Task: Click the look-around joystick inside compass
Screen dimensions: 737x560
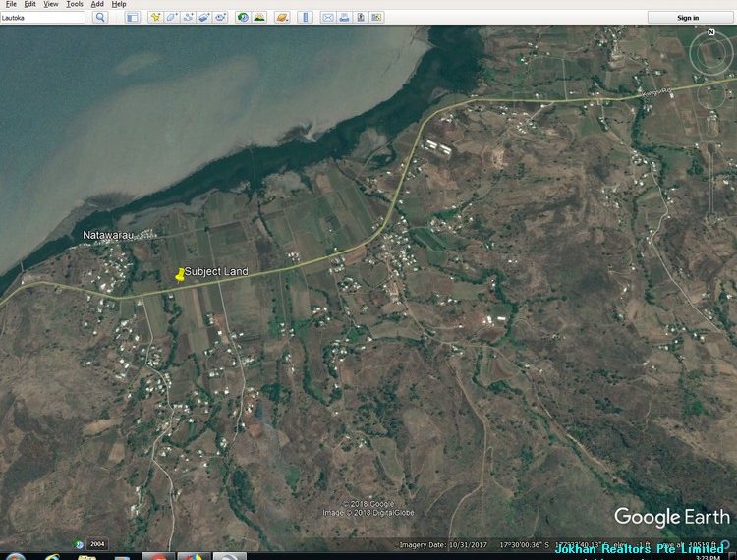Action: pyautogui.click(x=710, y=53)
